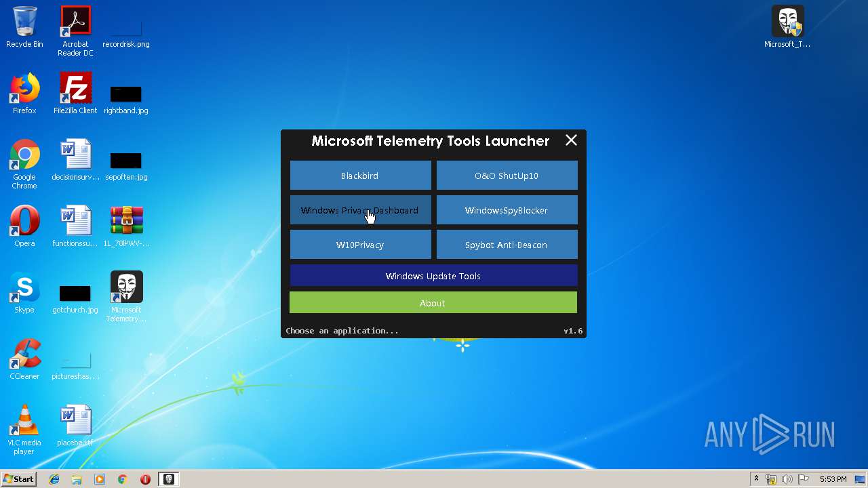Close the Telemetry Tools Launcher window
The image size is (868, 488).
[x=571, y=140]
